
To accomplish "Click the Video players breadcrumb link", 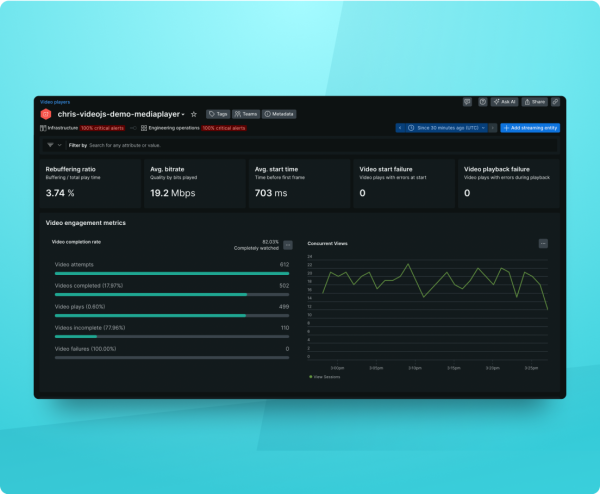I will (x=55, y=102).
